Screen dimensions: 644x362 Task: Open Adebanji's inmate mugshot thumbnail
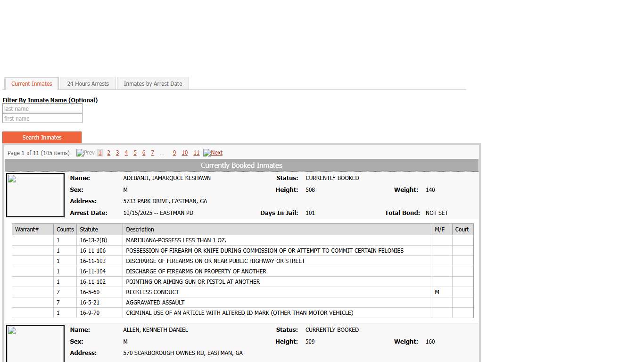35,195
